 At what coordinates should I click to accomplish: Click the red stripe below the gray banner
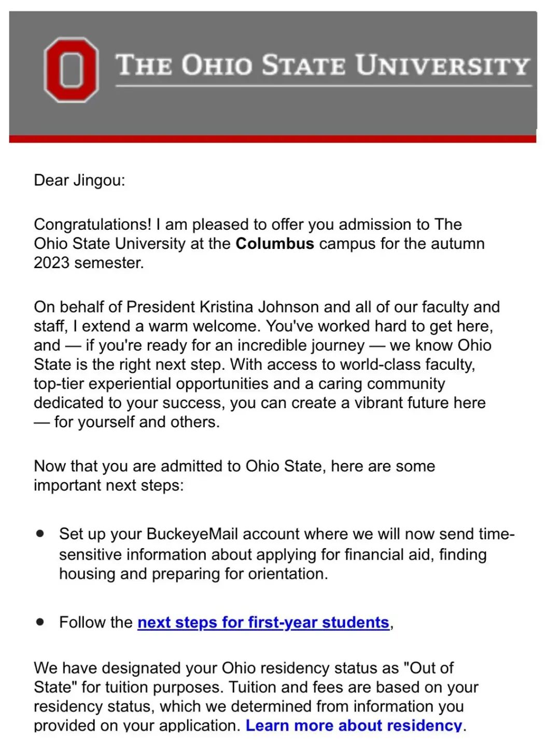pyautogui.click(x=273, y=138)
